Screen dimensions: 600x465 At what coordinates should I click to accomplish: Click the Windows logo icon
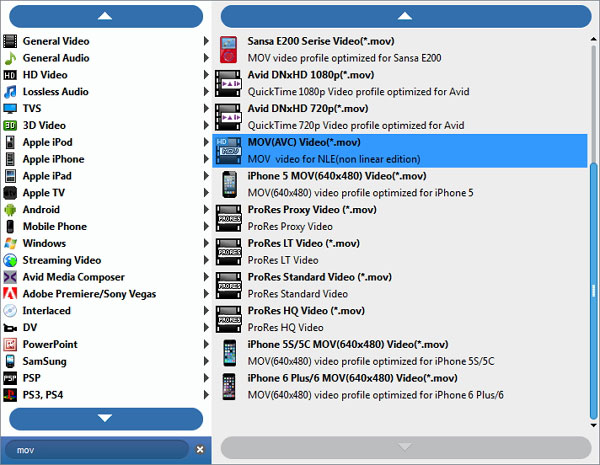10,243
